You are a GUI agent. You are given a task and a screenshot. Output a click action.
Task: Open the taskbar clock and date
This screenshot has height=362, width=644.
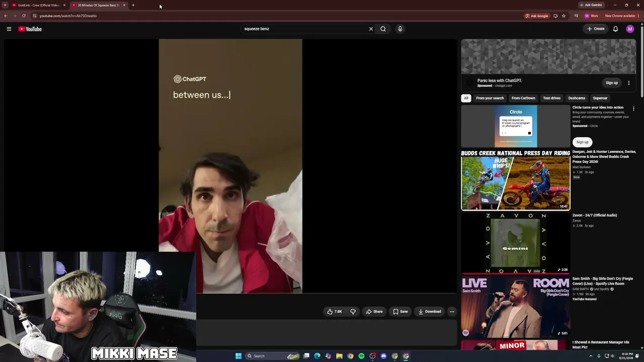[x=627, y=356]
